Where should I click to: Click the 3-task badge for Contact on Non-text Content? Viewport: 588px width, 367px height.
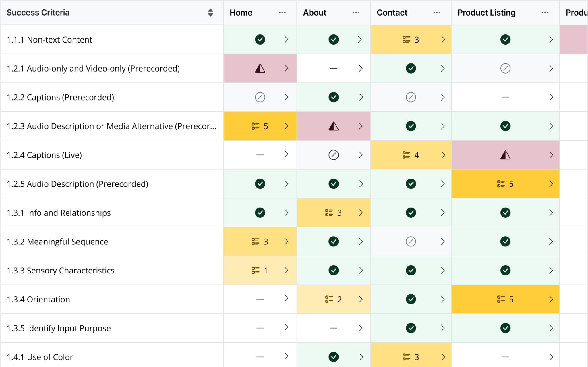[x=411, y=40]
